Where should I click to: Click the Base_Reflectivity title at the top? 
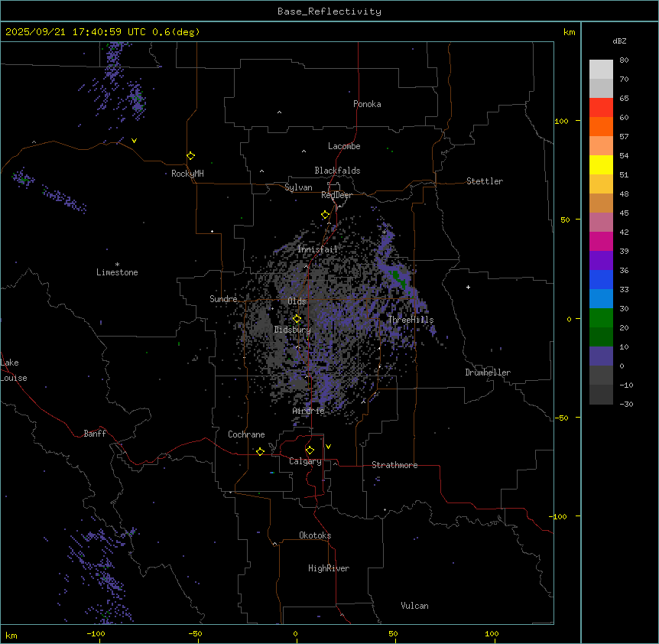tap(329, 11)
